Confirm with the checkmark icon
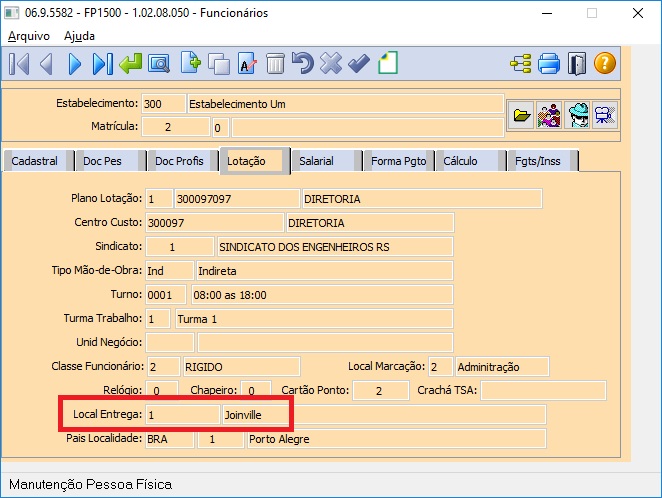Image resolution: width=662 pixels, height=498 pixels. pyautogui.click(x=359, y=64)
